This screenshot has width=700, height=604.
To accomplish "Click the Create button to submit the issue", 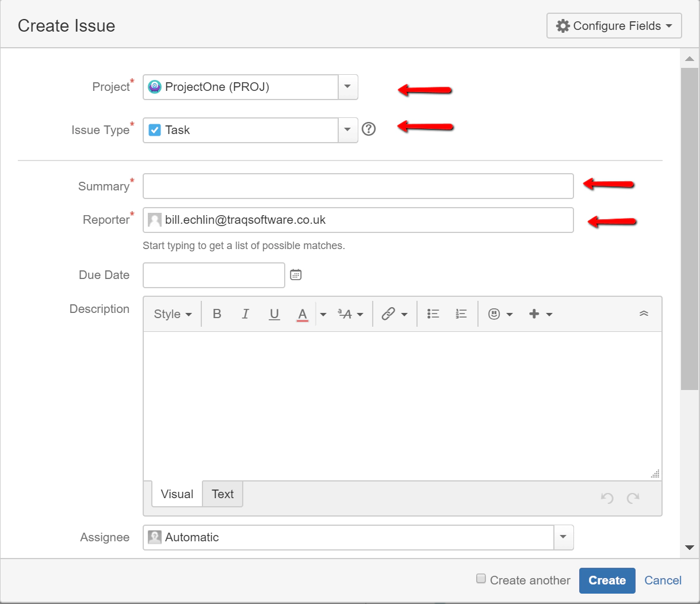I will 607,580.
